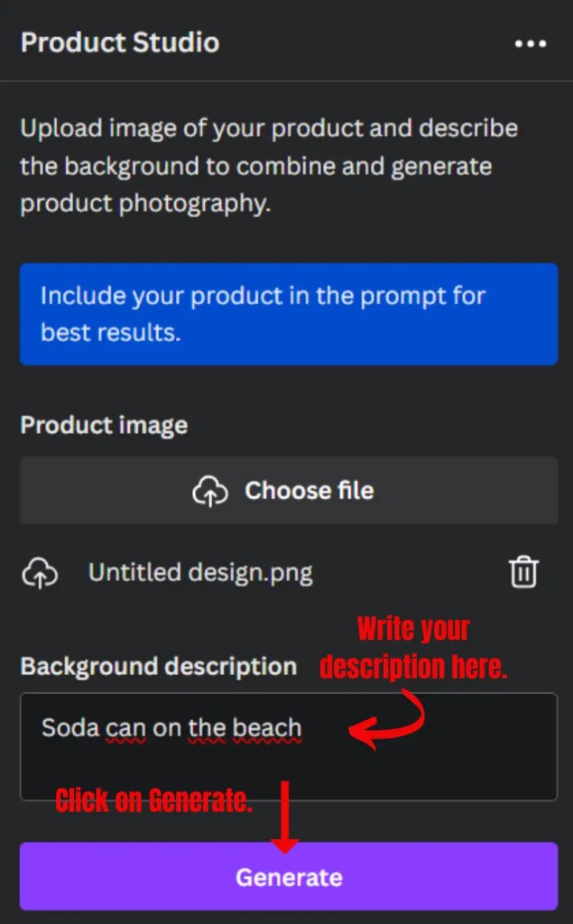Click the Background description label
The width and height of the screenshot is (573, 924).
(x=158, y=667)
